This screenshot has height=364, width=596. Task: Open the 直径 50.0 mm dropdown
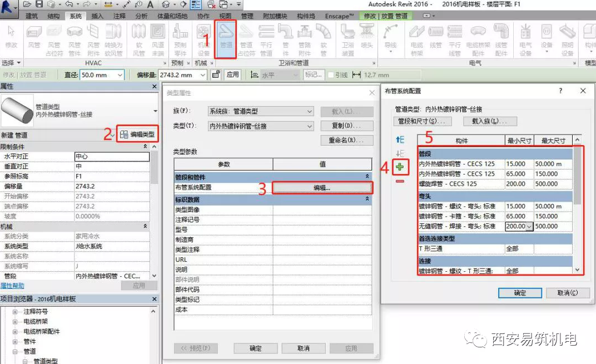pos(120,75)
